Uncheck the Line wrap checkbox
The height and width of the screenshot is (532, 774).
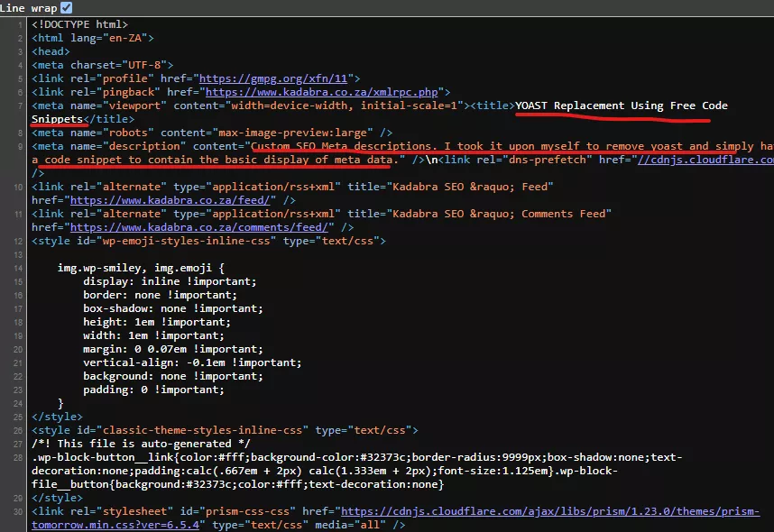coord(66,7)
